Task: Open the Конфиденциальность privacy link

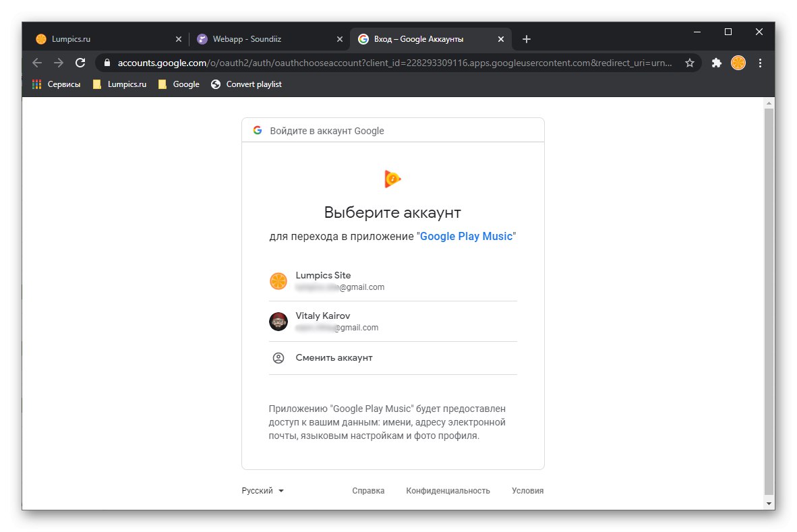Action: tap(448, 490)
